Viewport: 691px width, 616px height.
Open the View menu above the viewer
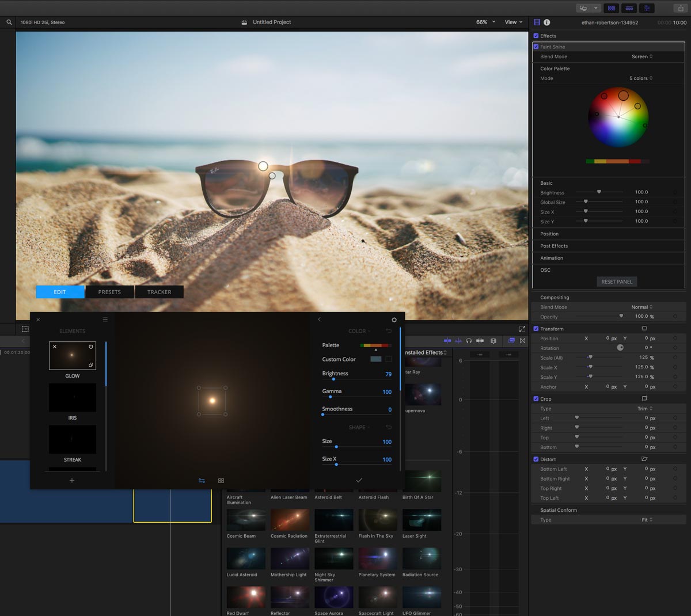coord(514,22)
